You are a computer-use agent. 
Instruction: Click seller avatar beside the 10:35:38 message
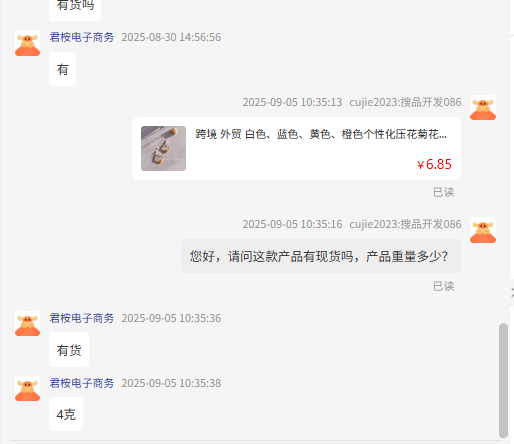click(x=27, y=389)
